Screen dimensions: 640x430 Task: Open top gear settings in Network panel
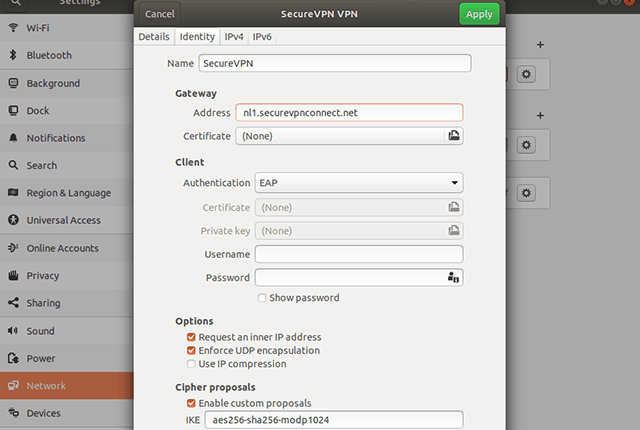click(526, 74)
